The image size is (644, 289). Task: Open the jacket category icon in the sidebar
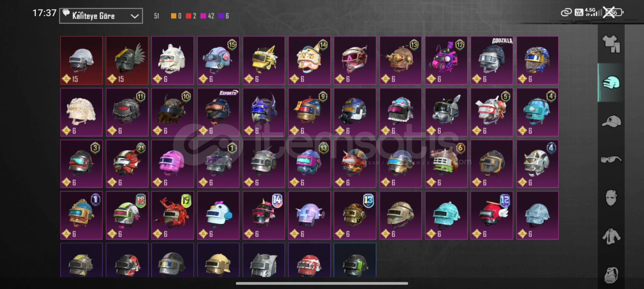click(x=611, y=236)
